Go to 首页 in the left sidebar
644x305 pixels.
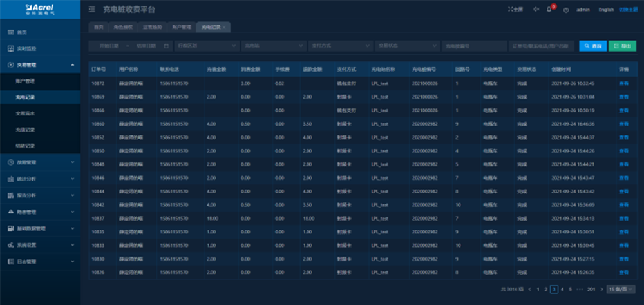click(x=22, y=32)
